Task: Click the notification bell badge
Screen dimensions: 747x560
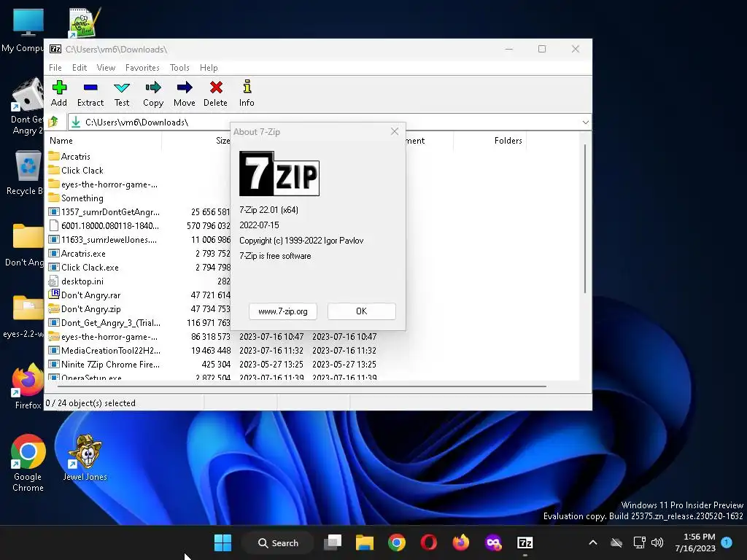Action: pos(727,542)
